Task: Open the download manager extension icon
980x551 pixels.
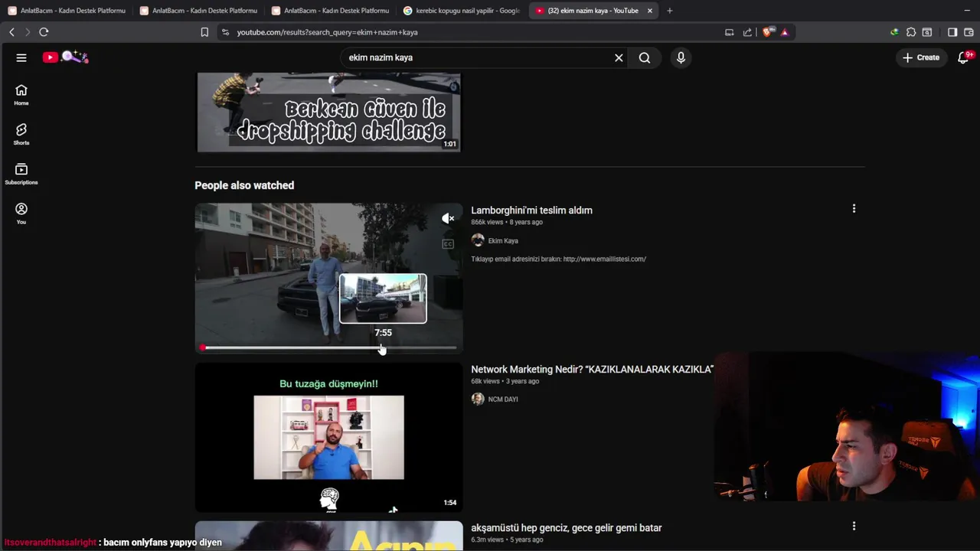Action: click(894, 32)
